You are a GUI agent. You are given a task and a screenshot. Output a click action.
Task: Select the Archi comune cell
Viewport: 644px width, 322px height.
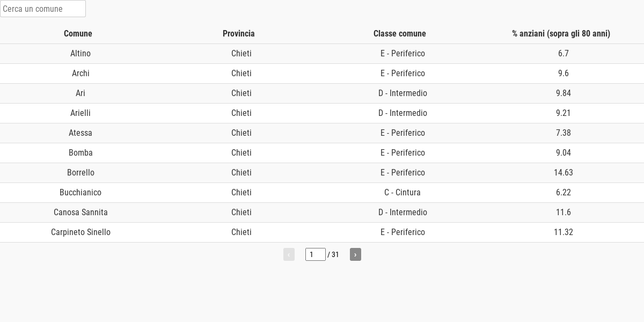point(80,74)
